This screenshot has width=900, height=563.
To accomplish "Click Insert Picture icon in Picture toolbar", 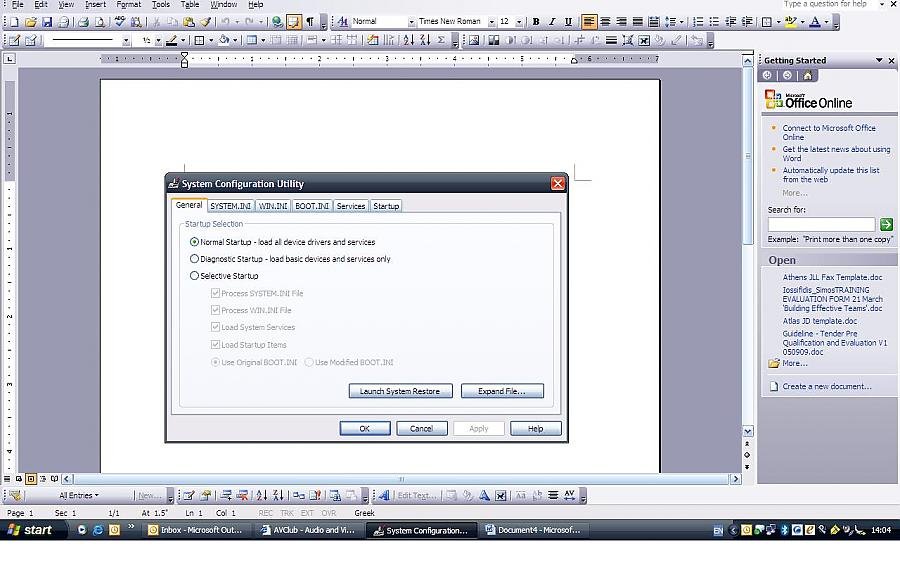I will 474,40.
